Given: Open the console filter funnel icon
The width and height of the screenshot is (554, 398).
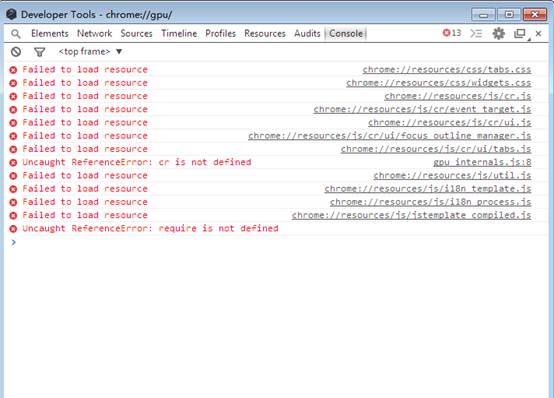Looking at the screenshot, I should (x=40, y=52).
